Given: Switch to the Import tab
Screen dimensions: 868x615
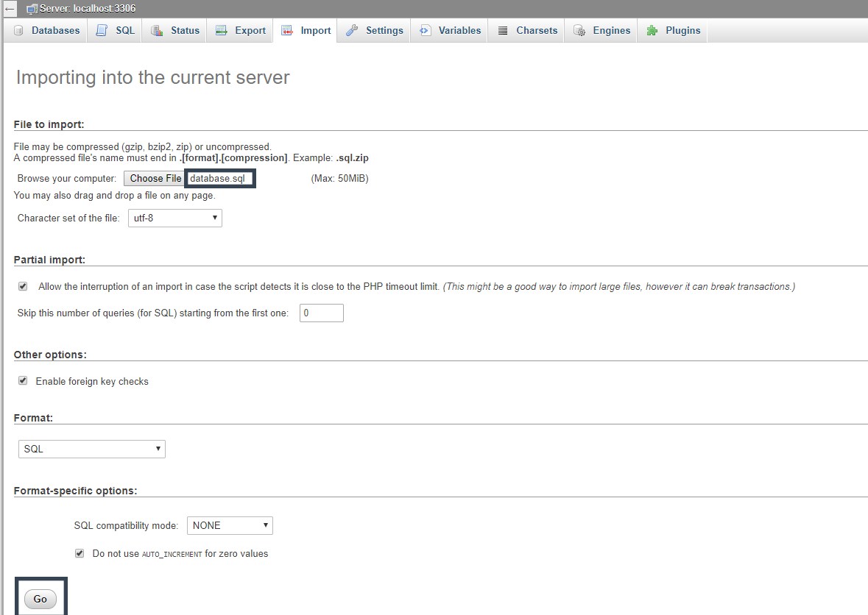Looking at the screenshot, I should [305, 30].
